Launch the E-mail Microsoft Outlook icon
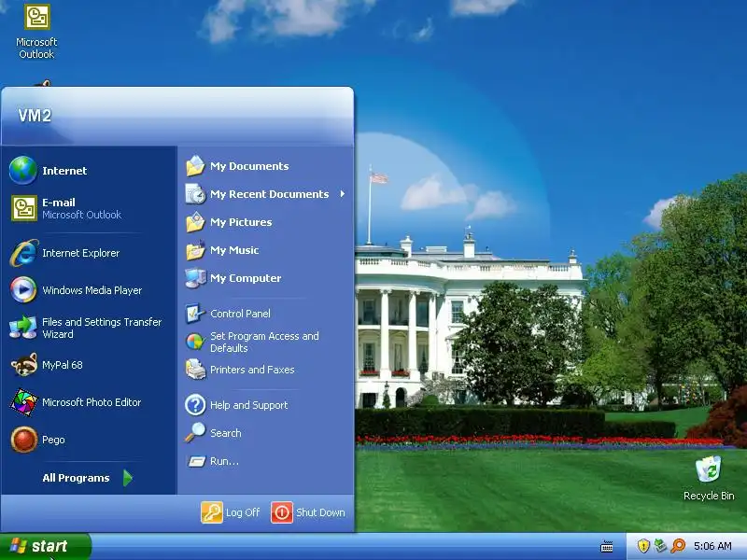 pos(24,208)
